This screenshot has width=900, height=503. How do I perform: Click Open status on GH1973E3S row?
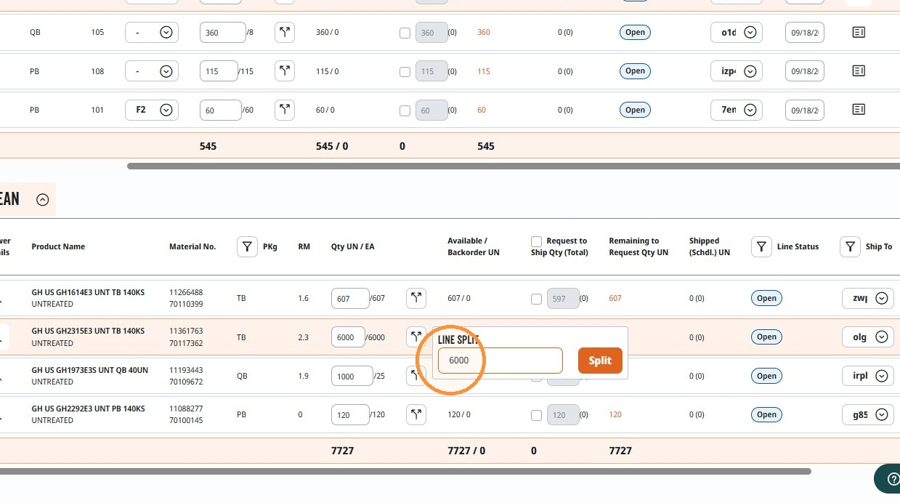click(x=766, y=376)
